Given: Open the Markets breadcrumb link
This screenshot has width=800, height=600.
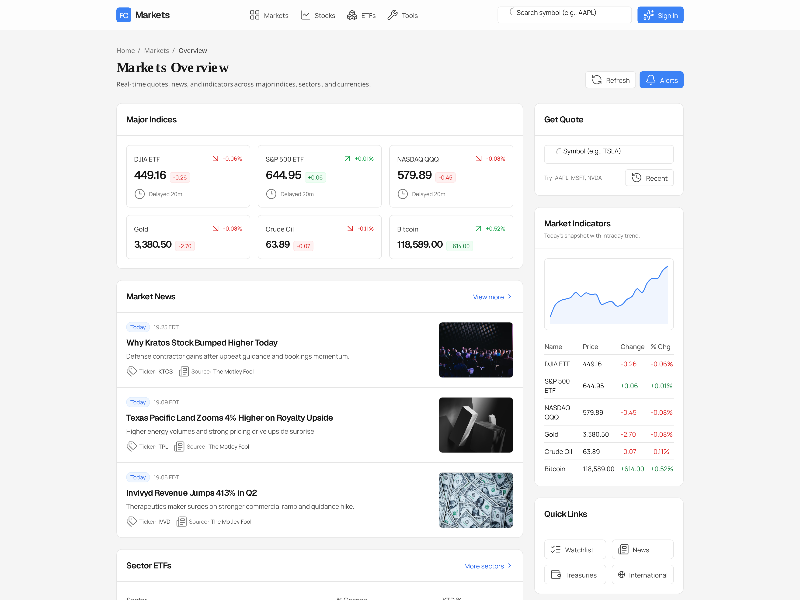Looking at the screenshot, I should click(x=156, y=50).
